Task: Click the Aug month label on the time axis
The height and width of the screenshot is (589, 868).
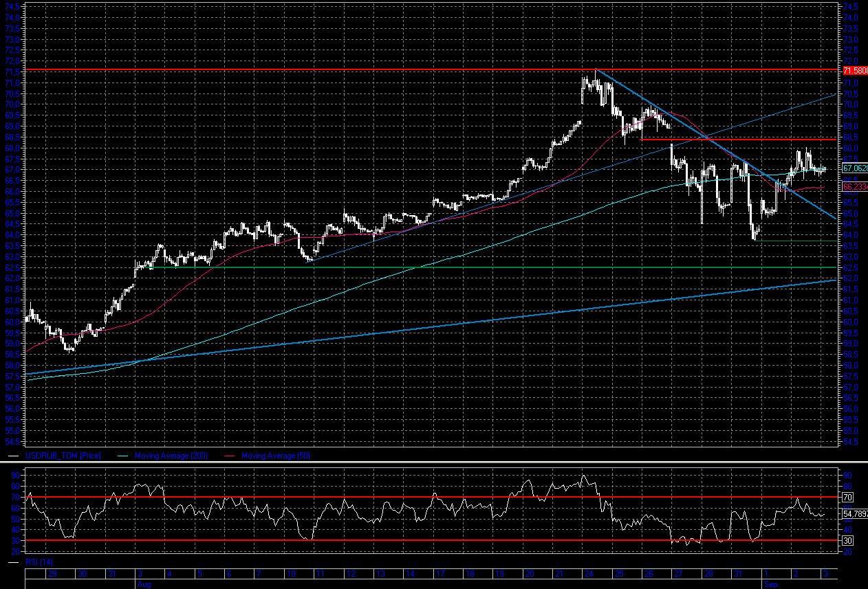Action: click(x=143, y=584)
